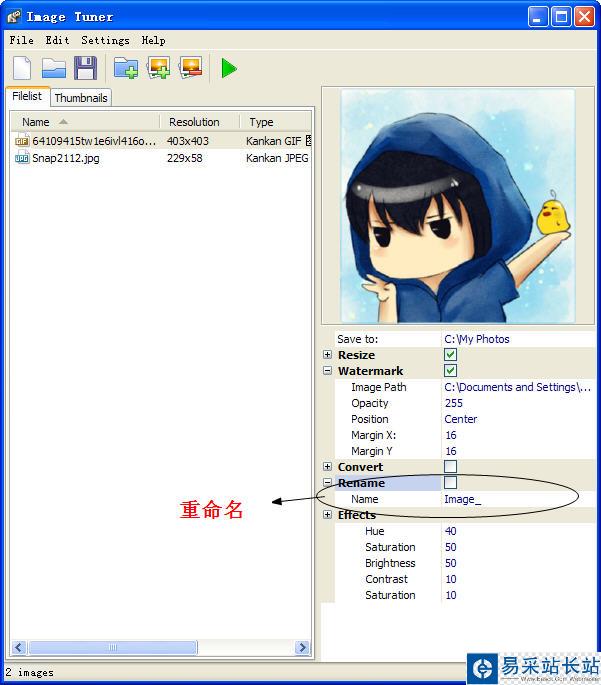Screen dimensions: 601x685
Task: Select the Brightness property label
Action: pyautogui.click(x=390, y=563)
